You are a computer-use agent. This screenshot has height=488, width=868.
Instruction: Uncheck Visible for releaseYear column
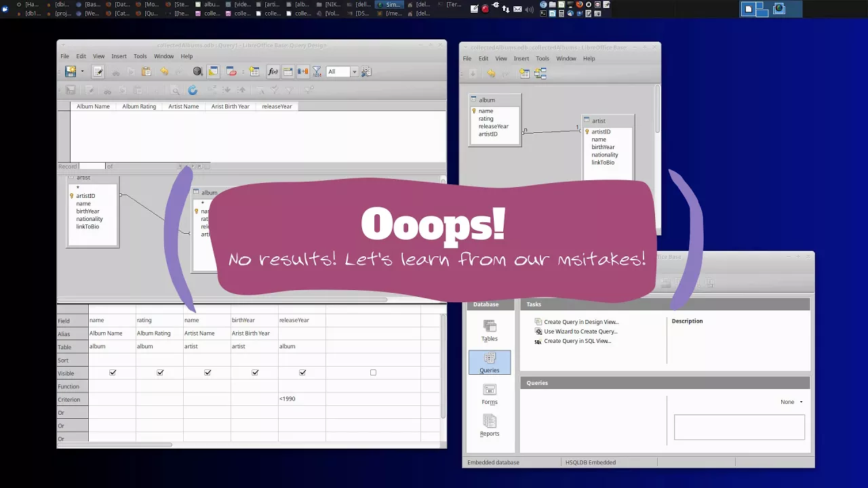click(302, 373)
